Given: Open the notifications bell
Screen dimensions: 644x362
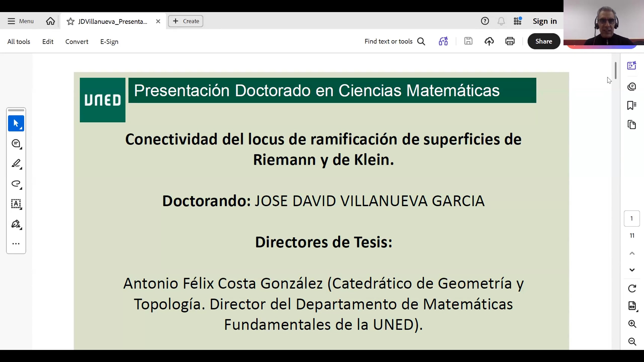Looking at the screenshot, I should (x=501, y=21).
